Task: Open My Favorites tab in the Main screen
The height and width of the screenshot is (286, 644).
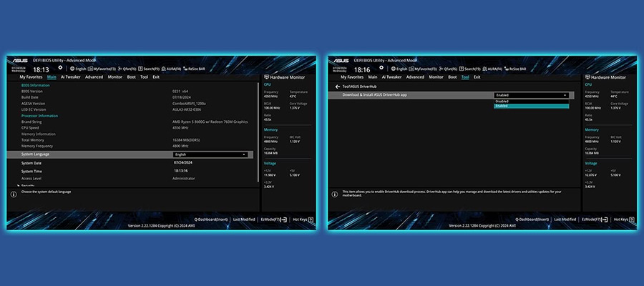Action: [x=31, y=77]
